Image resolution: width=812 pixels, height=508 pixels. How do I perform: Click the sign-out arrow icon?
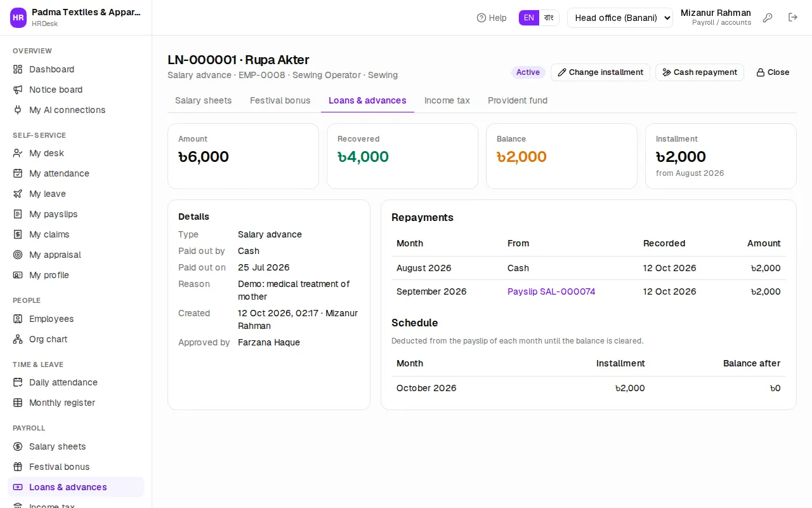point(793,17)
